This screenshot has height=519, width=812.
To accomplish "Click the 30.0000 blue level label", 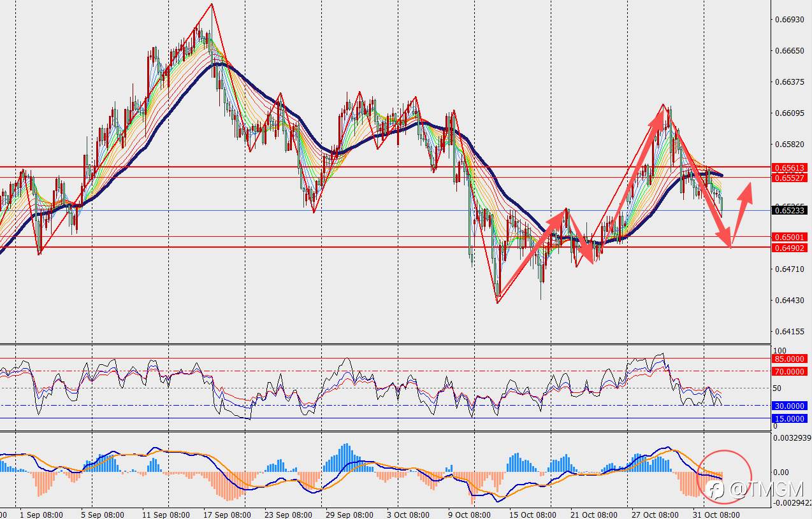I will (790, 406).
